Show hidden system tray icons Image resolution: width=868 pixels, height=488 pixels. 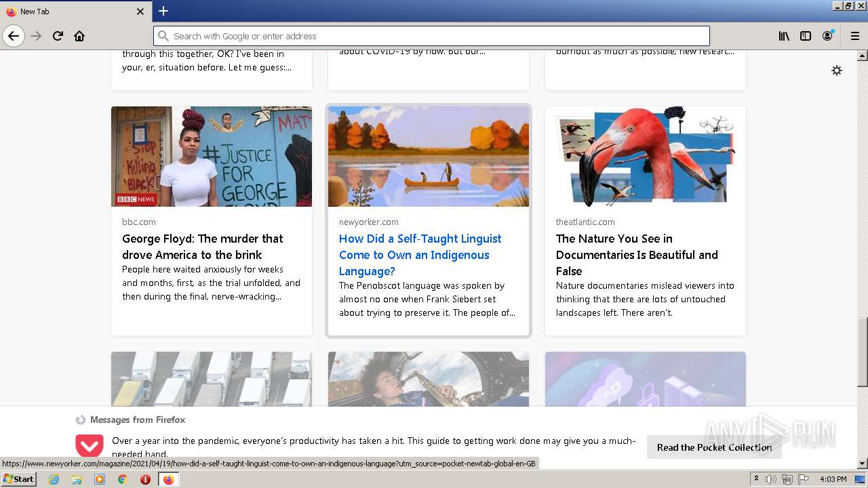[x=756, y=479]
